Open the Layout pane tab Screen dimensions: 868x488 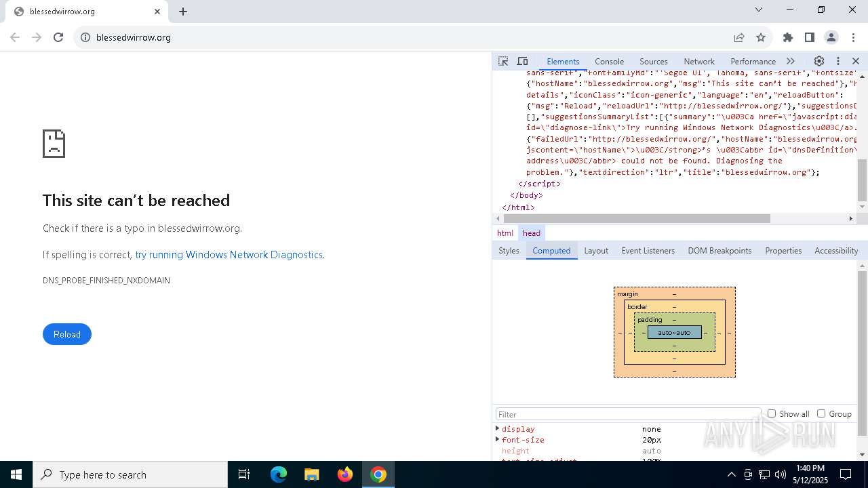596,251
